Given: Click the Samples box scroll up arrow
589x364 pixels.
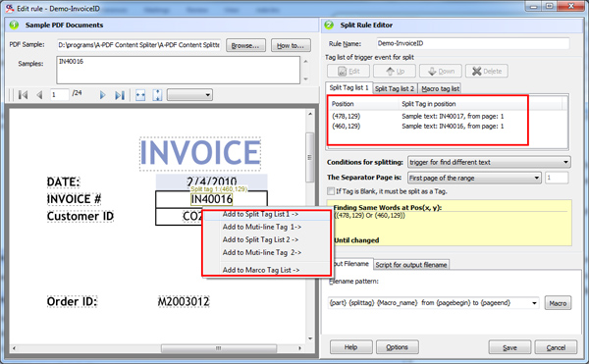Looking at the screenshot, I should click(x=305, y=61).
